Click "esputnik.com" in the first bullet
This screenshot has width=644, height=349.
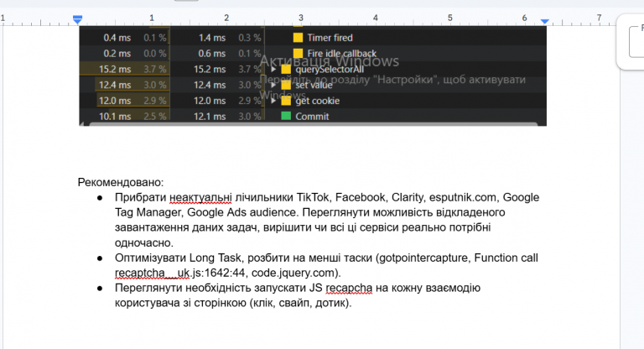pyautogui.click(x=463, y=198)
